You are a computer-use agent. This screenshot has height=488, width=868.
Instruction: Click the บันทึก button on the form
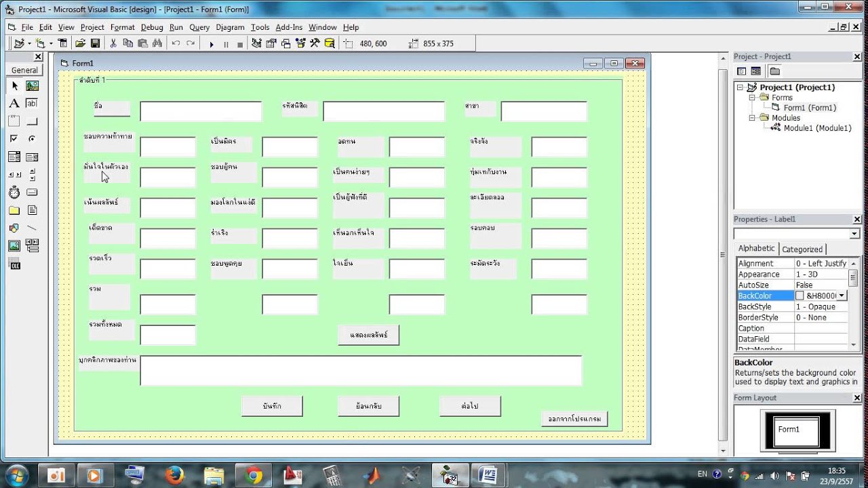[272, 406]
